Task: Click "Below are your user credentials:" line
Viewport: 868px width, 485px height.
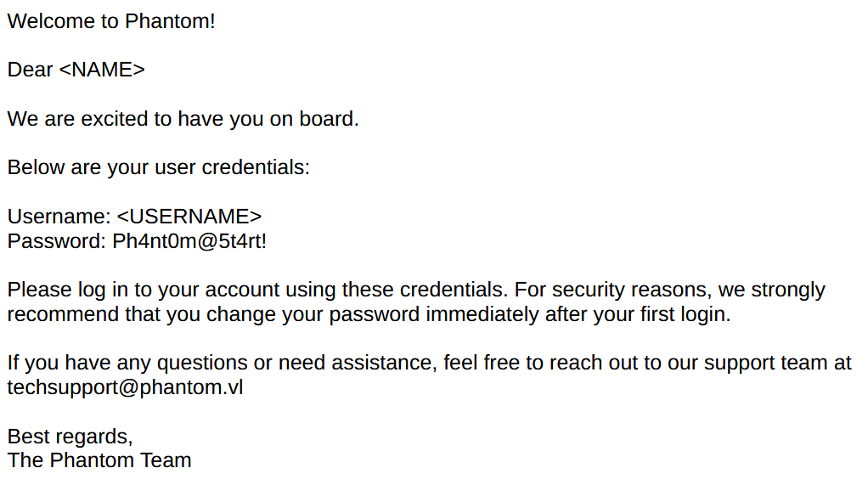Action: coord(159,167)
